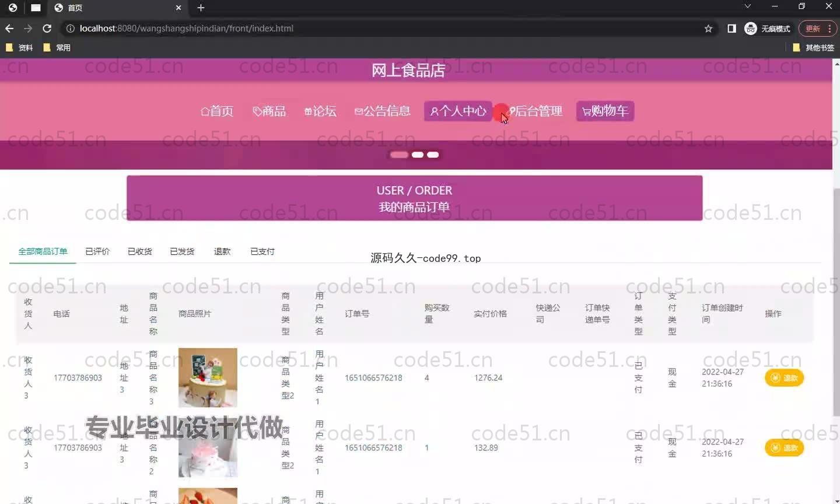Toggle the browser side panel icon
The width and height of the screenshot is (840, 504).
coord(731,28)
